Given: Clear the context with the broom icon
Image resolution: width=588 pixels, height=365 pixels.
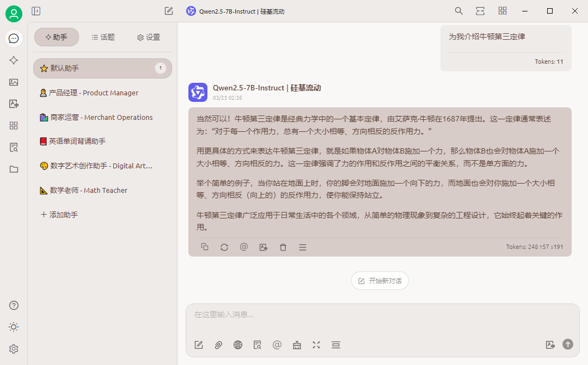Looking at the screenshot, I should pos(297,345).
